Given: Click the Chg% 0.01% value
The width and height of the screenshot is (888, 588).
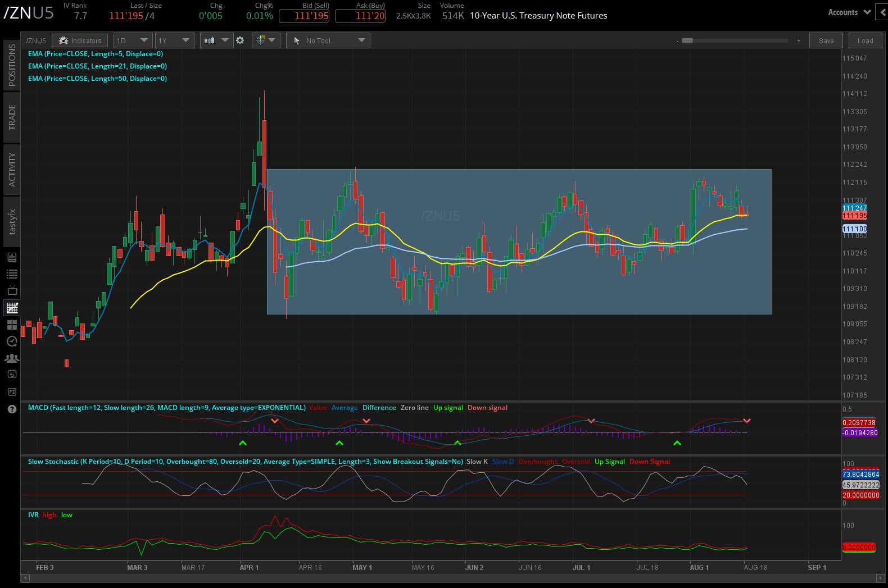Looking at the screenshot, I should coord(260,16).
